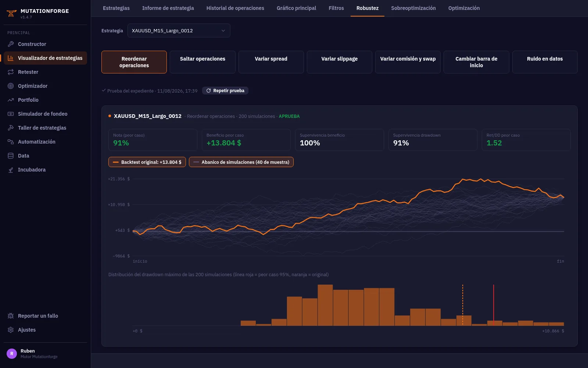The width and height of the screenshot is (588, 368).
Task: Click the Reportar un fallo bug icon
Action: (x=11, y=316)
